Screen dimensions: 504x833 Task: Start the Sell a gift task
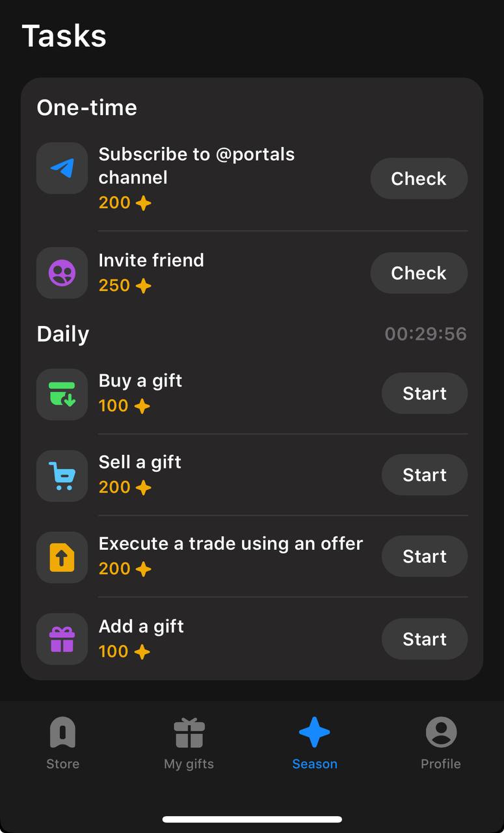point(425,474)
